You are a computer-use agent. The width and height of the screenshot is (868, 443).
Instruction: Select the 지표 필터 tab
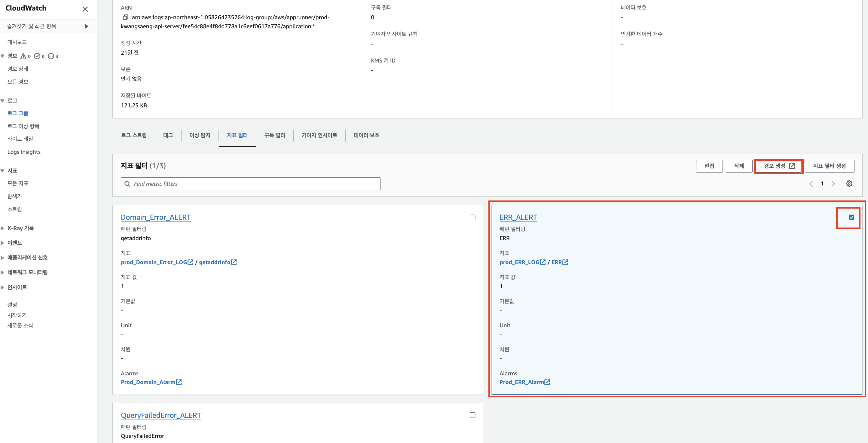pyautogui.click(x=237, y=135)
